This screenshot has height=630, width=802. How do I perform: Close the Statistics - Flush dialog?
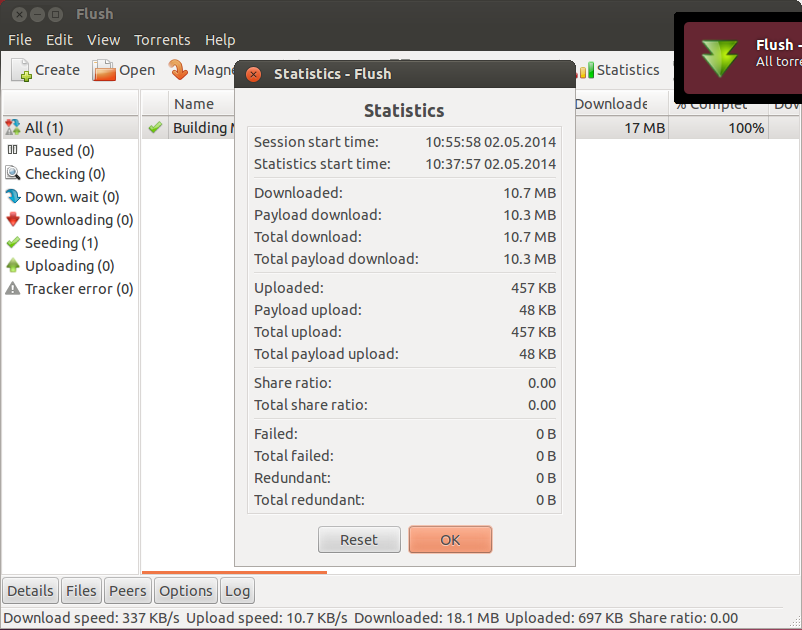253,74
